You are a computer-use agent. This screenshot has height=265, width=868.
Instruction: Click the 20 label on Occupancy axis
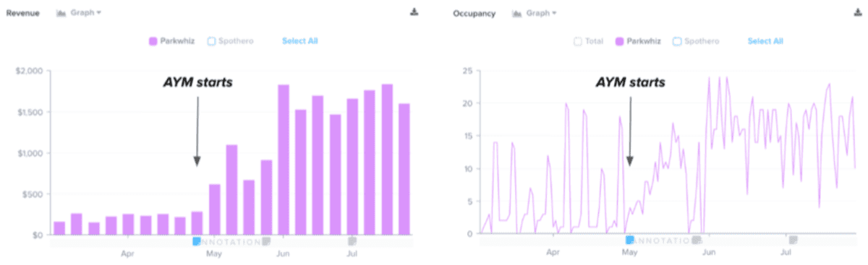[x=468, y=103]
